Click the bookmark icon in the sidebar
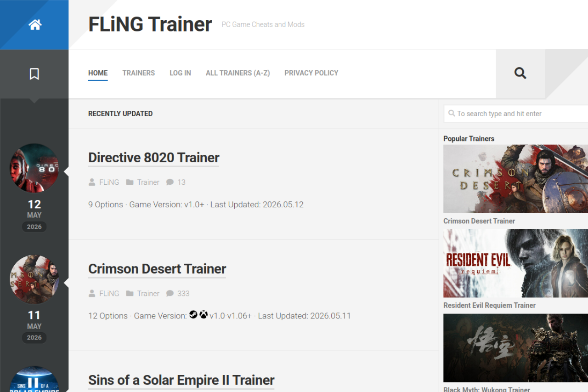The width and height of the screenshot is (588, 392). 34,74
